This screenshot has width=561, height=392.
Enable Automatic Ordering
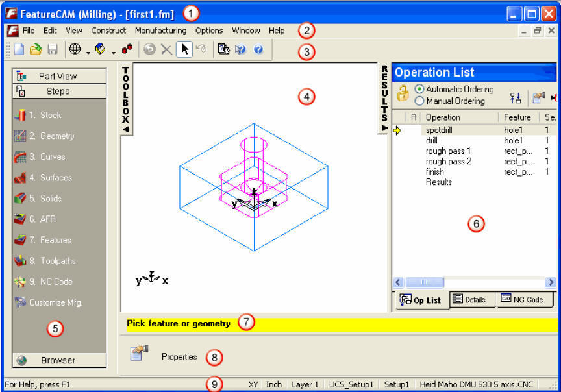click(x=418, y=89)
